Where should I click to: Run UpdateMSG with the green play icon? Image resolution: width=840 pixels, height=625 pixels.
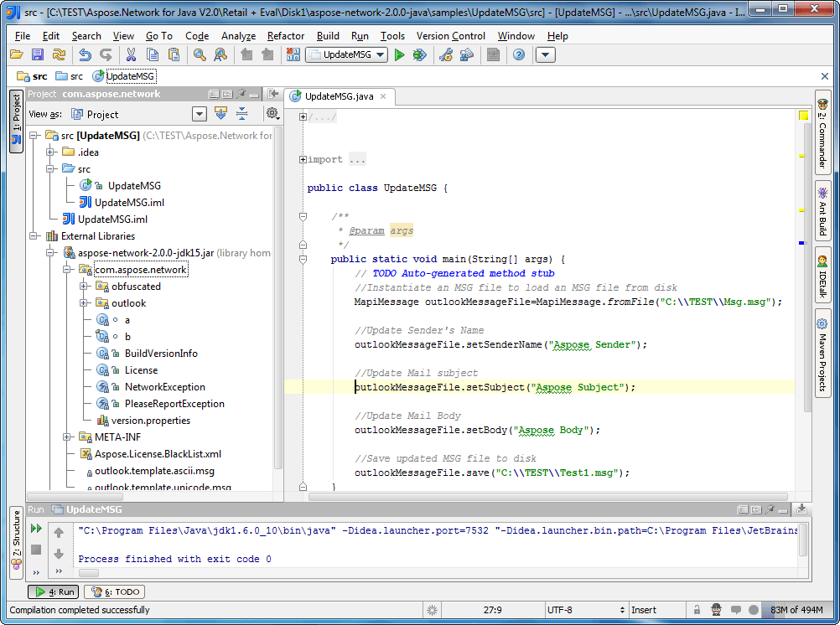tap(399, 54)
